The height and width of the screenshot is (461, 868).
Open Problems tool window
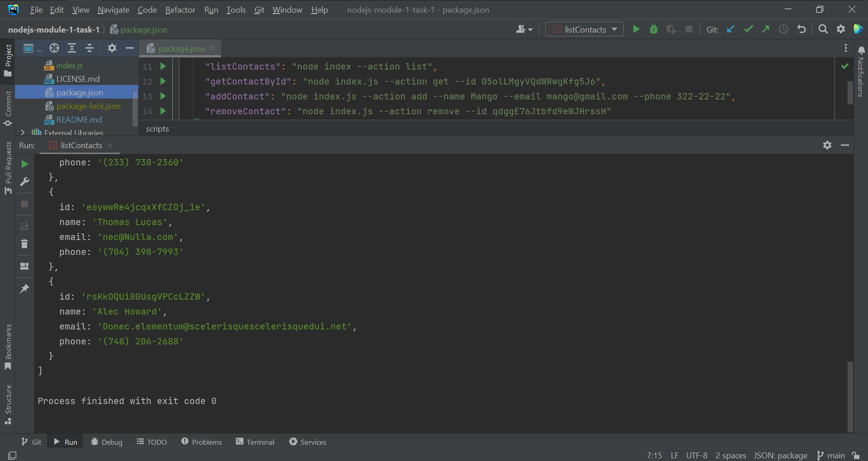coord(202,442)
